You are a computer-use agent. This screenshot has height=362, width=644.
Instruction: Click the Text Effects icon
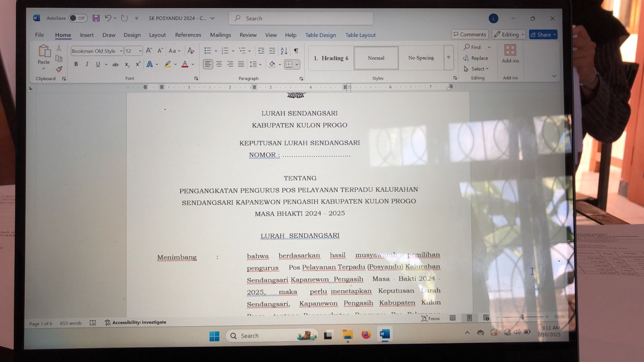coord(149,64)
